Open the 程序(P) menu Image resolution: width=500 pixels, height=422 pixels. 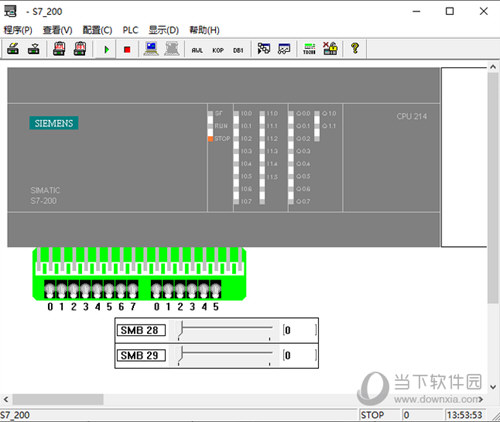click(x=18, y=30)
